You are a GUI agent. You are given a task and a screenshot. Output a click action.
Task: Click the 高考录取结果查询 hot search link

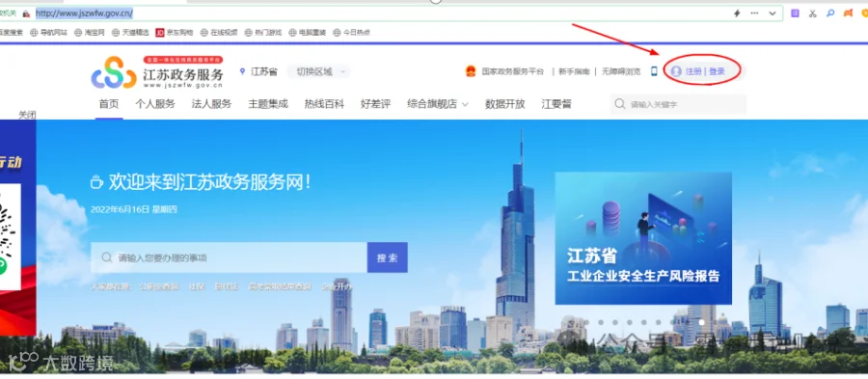coord(280,286)
